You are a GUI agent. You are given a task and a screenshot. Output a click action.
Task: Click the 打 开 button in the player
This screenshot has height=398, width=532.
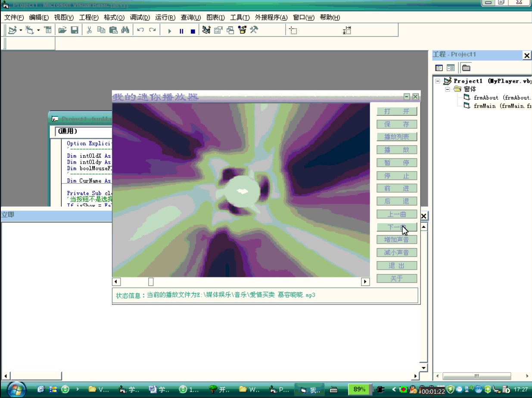click(397, 111)
